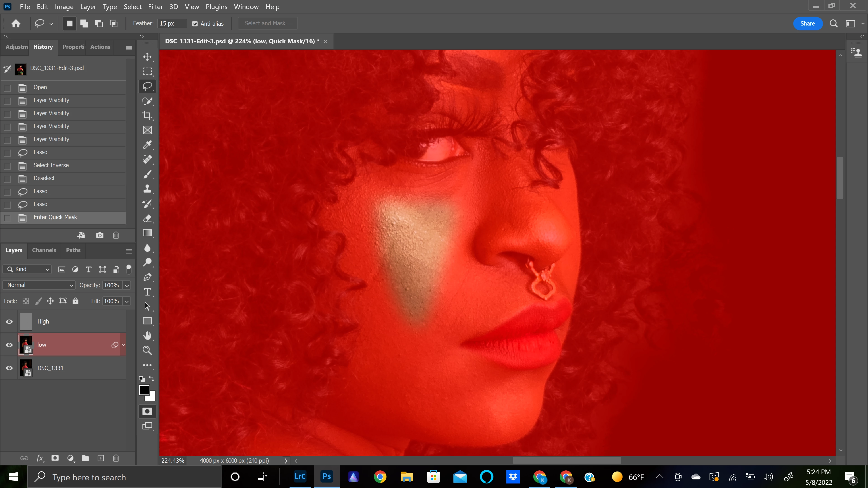Open the Filter menu
This screenshot has height=488, width=868.
pyautogui.click(x=155, y=7)
